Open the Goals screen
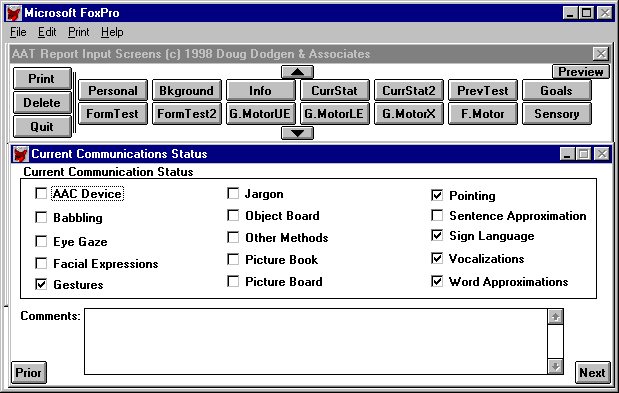619x393 pixels. [x=557, y=90]
